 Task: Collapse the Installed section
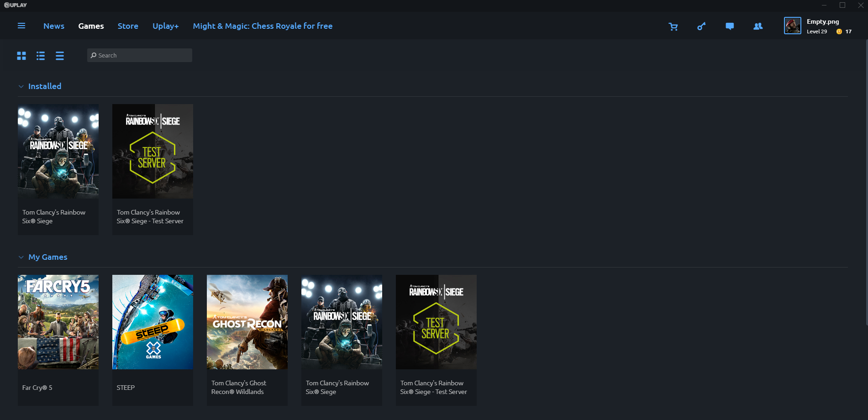pos(21,86)
